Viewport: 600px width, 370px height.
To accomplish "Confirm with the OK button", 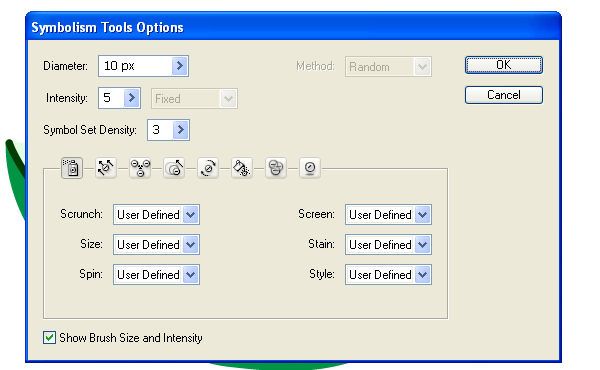I will click(x=504, y=65).
